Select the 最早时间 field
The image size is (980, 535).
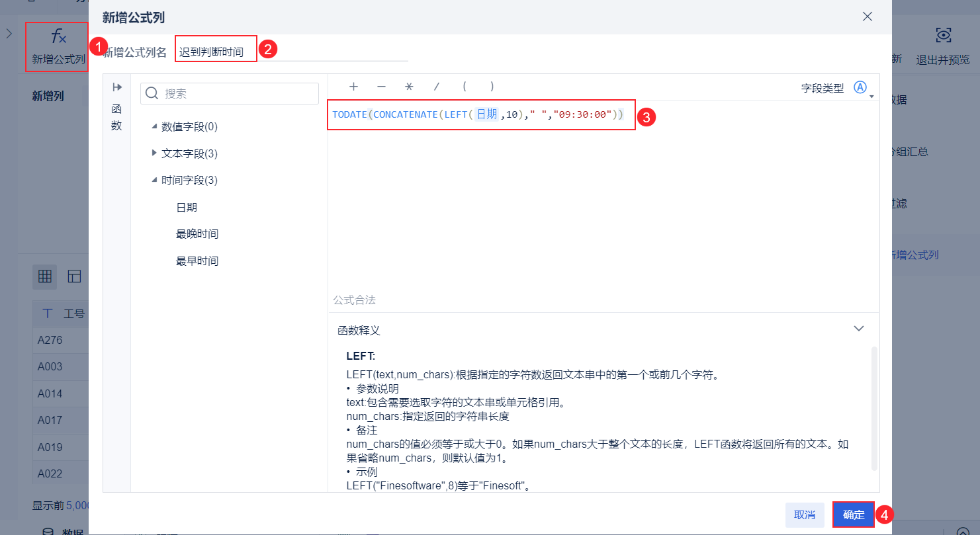pyautogui.click(x=197, y=261)
